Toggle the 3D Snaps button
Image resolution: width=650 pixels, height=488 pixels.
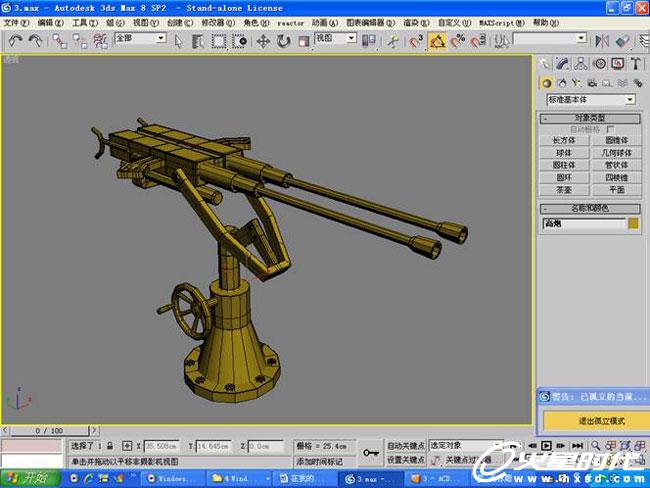[x=416, y=41]
